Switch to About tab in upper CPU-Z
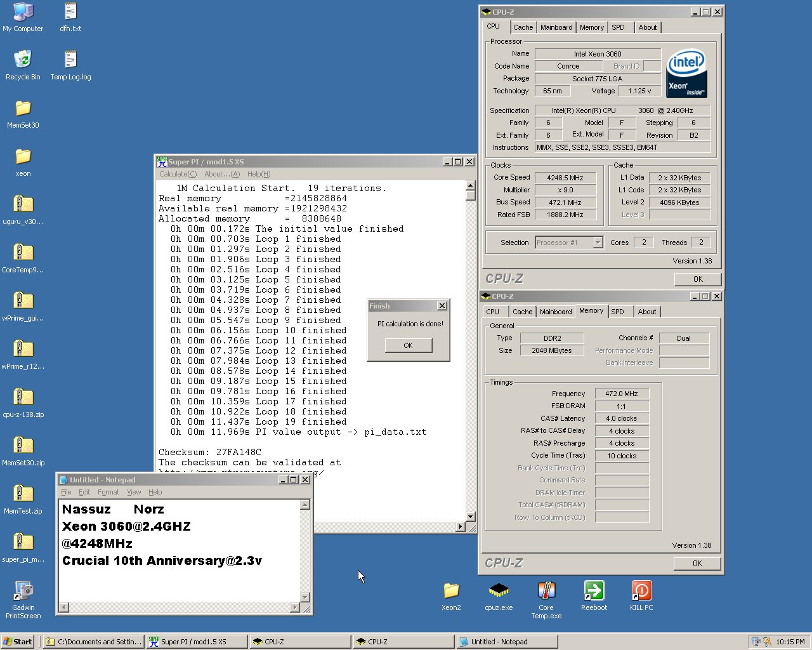 pos(648,27)
